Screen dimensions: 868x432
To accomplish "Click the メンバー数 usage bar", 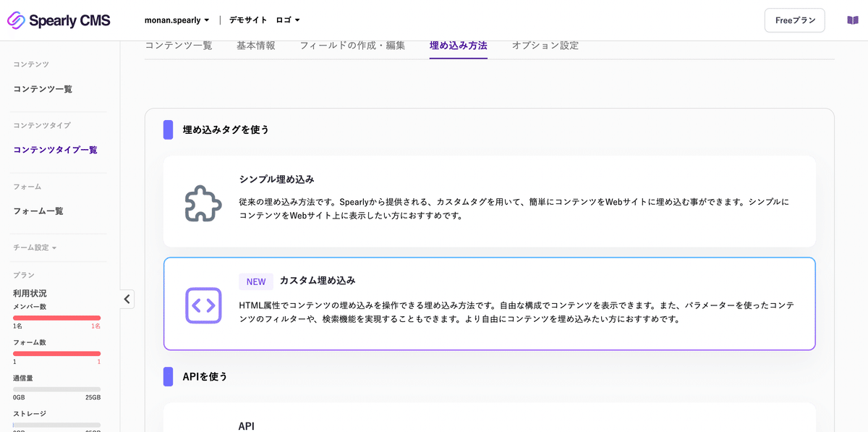I will click(56, 318).
